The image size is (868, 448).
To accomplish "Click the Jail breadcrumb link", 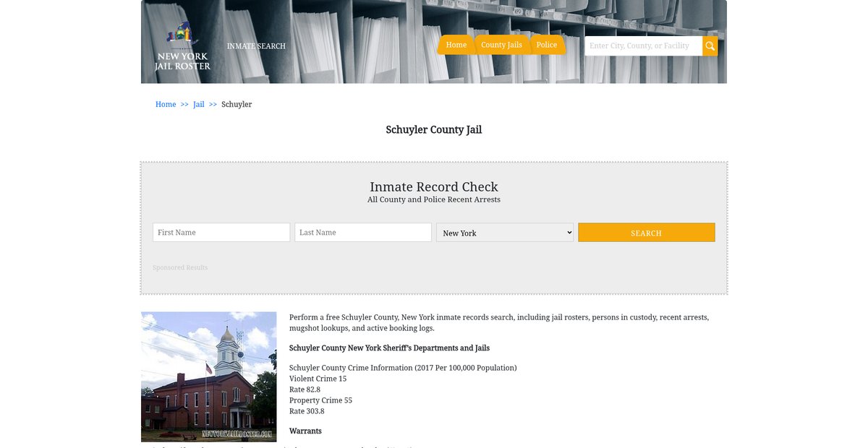I will click(x=199, y=104).
